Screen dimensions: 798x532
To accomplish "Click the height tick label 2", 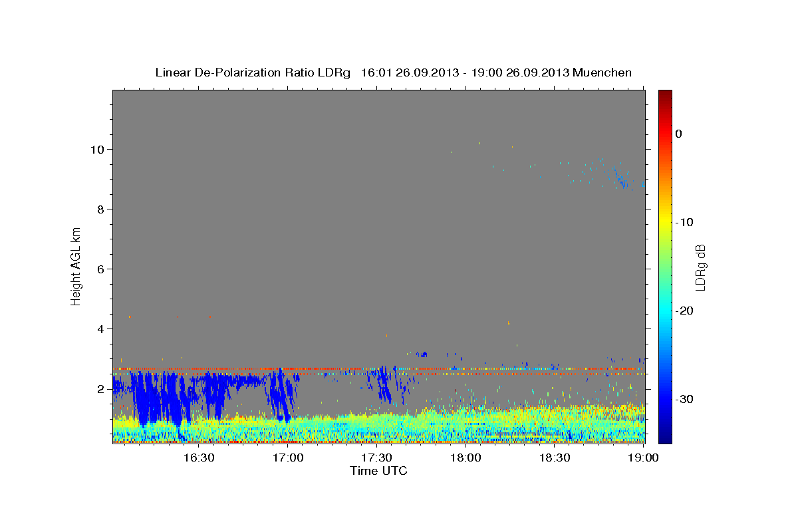I will click(101, 389).
